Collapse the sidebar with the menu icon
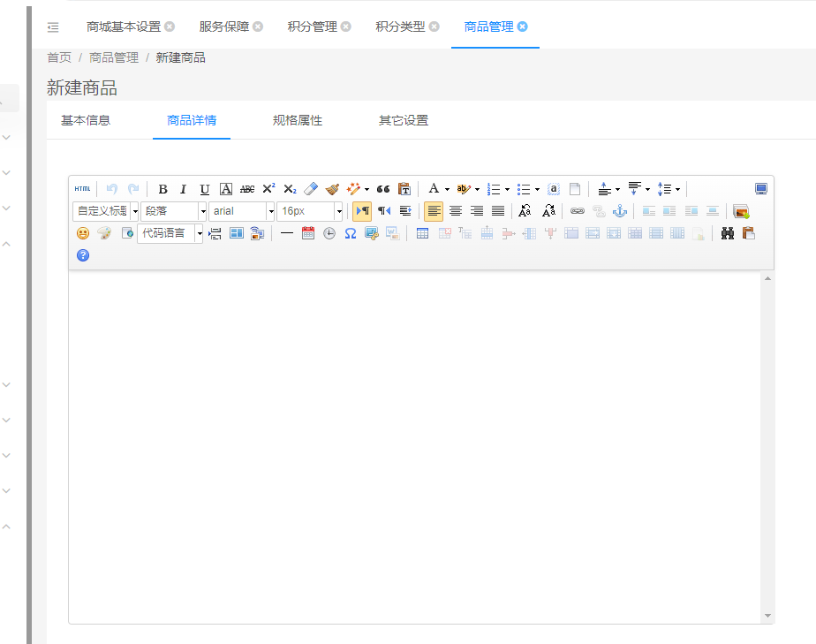816x644 pixels. point(53,27)
